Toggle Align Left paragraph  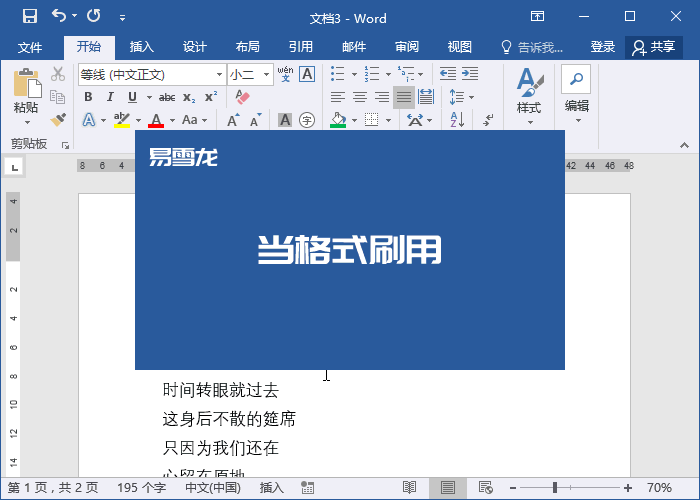(x=338, y=97)
